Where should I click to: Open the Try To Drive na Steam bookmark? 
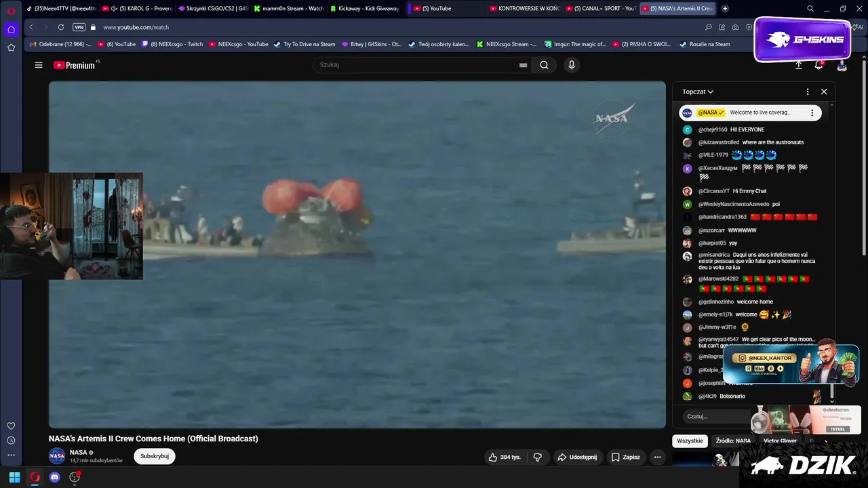point(304,44)
